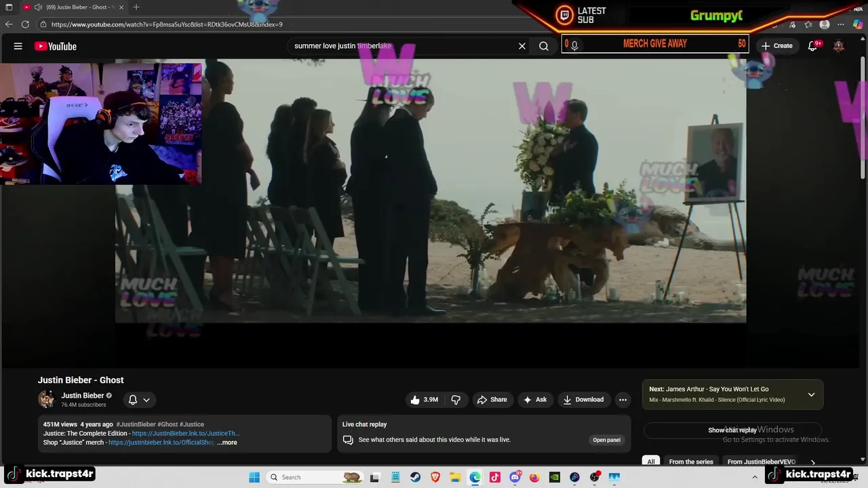Open the YouTube notifications bell
This screenshot has width=868, height=488.
tap(813, 46)
